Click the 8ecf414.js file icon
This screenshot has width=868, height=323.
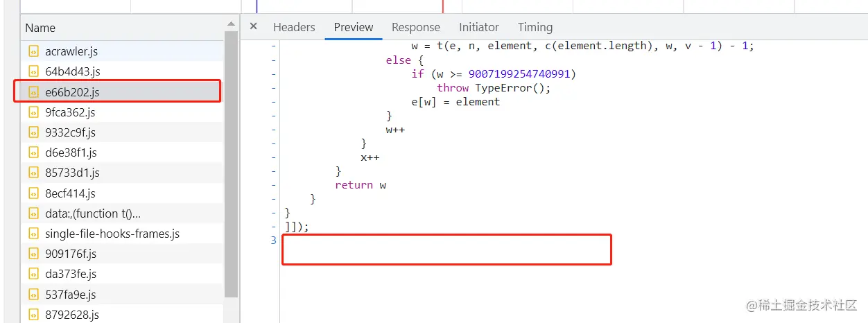33,193
